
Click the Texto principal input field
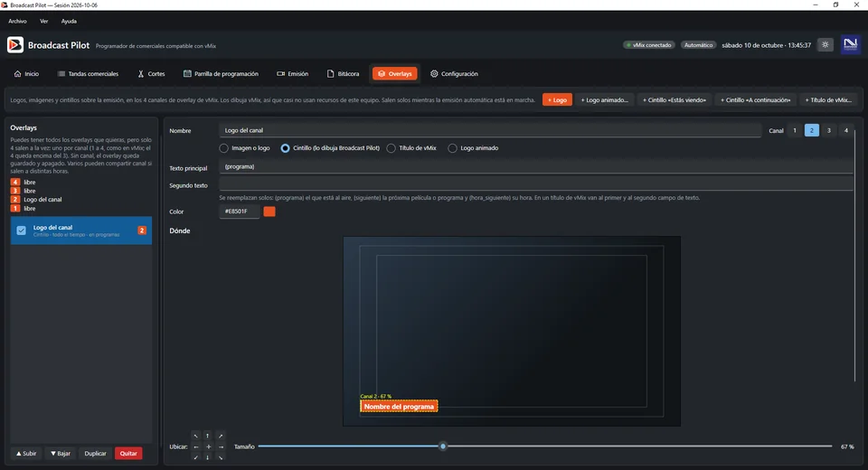(x=536, y=166)
